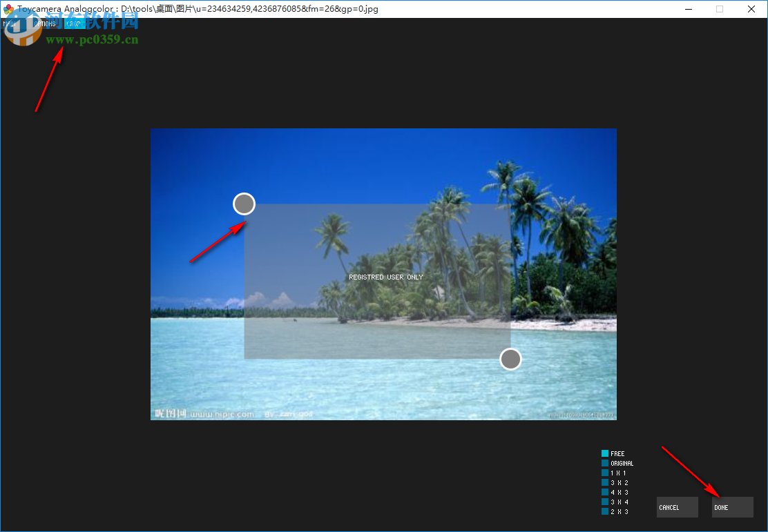Open the OPTIONS tab
Screen dimensions: 768x532
click(48, 23)
